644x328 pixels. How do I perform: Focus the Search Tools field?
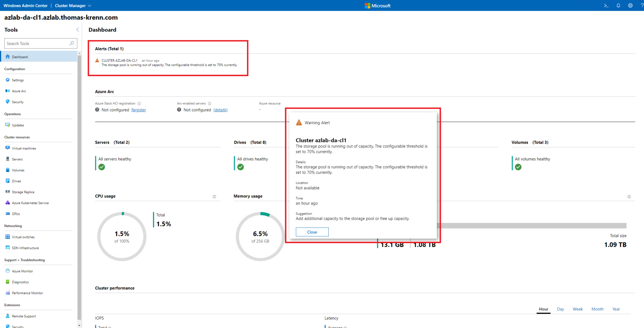[40, 43]
